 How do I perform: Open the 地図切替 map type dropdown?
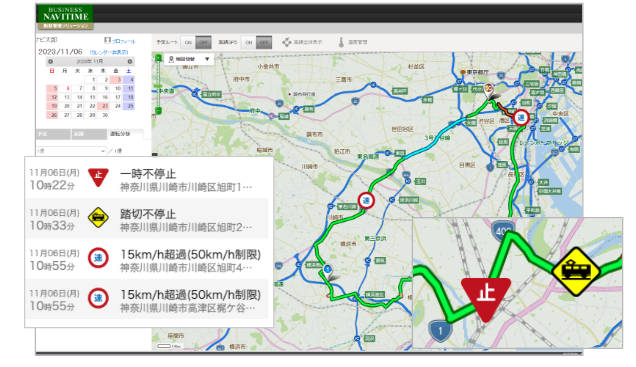189,59
